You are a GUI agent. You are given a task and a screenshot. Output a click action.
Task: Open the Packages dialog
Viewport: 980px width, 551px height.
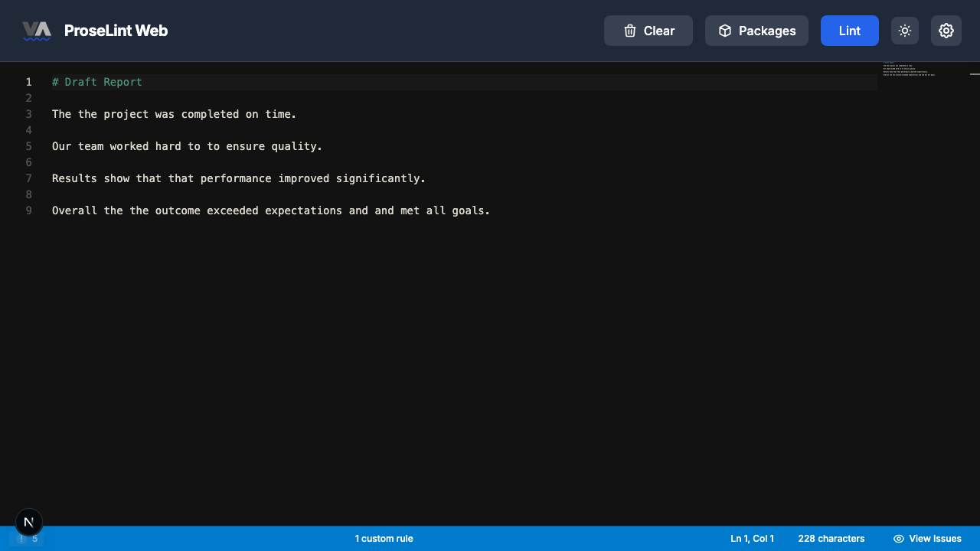pos(756,31)
